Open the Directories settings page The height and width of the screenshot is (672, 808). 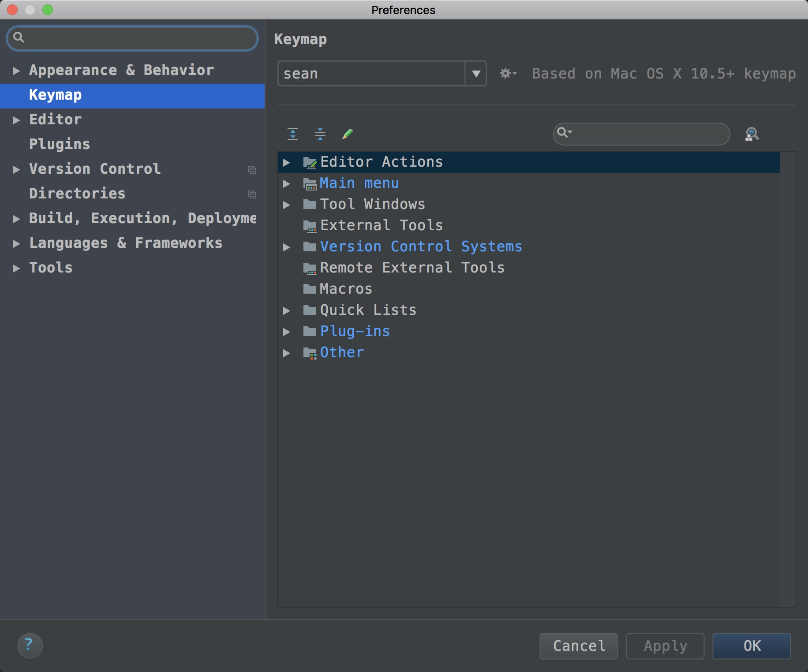tap(77, 194)
